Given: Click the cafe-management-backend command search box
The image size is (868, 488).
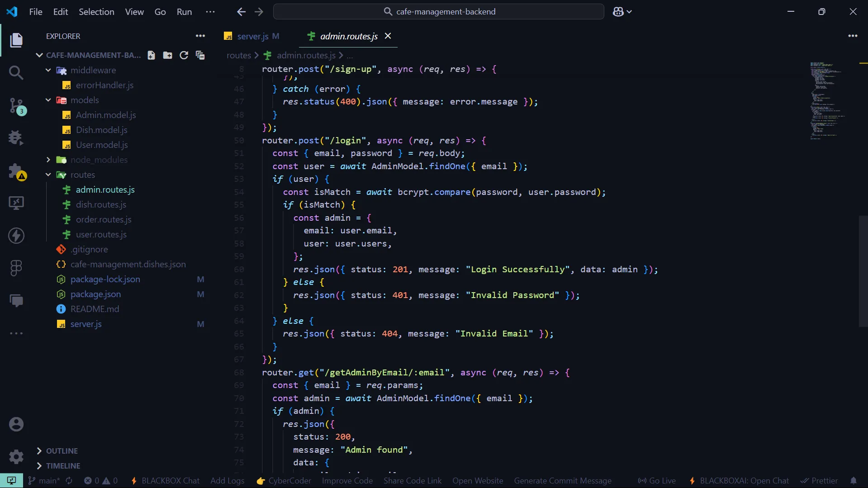Looking at the screenshot, I should 438,12.
